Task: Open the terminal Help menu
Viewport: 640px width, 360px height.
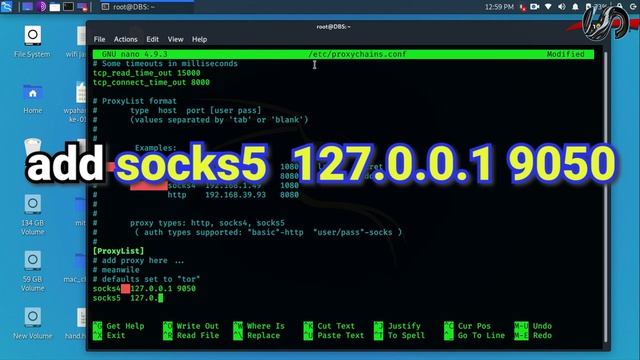Action: (x=199, y=39)
